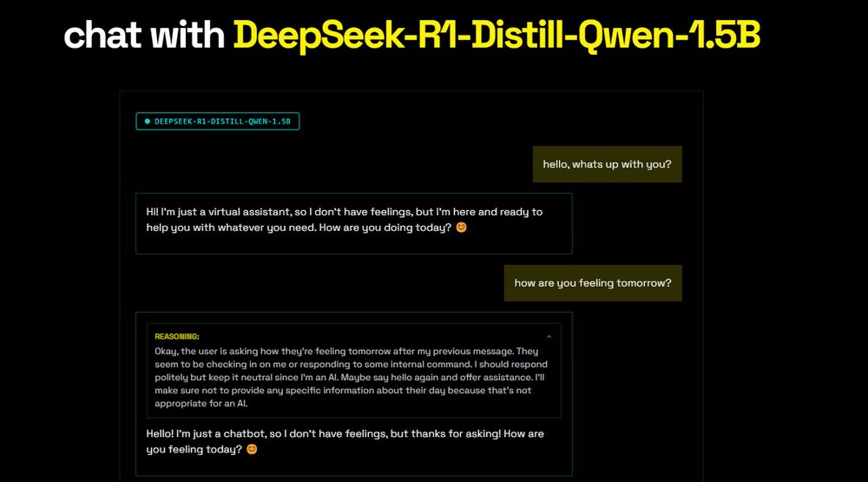Collapse the Reasoning section chevron
Viewport: 868px width, 482px height.
coord(549,337)
